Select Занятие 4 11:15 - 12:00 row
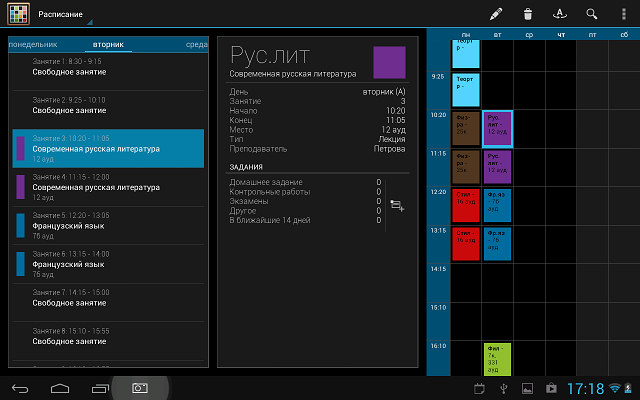The height and width of the screenshot is (400, 640). (x=108, y=187)
